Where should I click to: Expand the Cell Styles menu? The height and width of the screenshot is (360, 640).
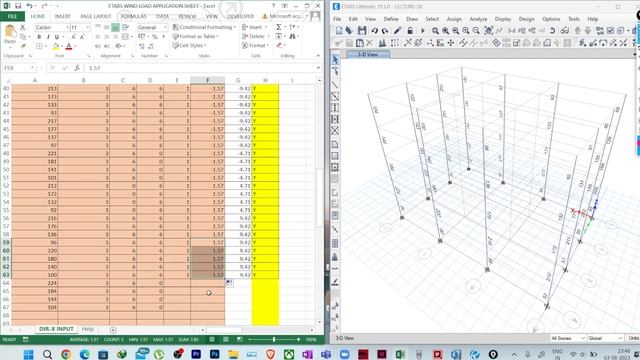point(190,45)
